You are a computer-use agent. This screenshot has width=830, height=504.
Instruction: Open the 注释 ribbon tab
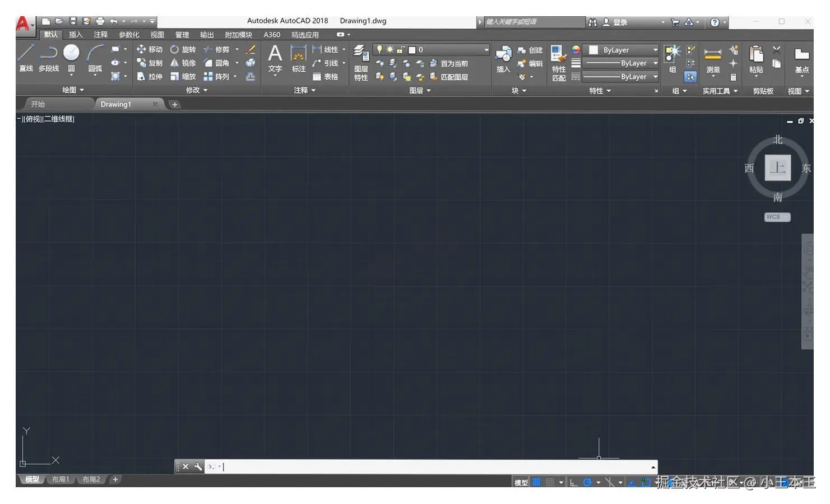(x=101, y=35)
